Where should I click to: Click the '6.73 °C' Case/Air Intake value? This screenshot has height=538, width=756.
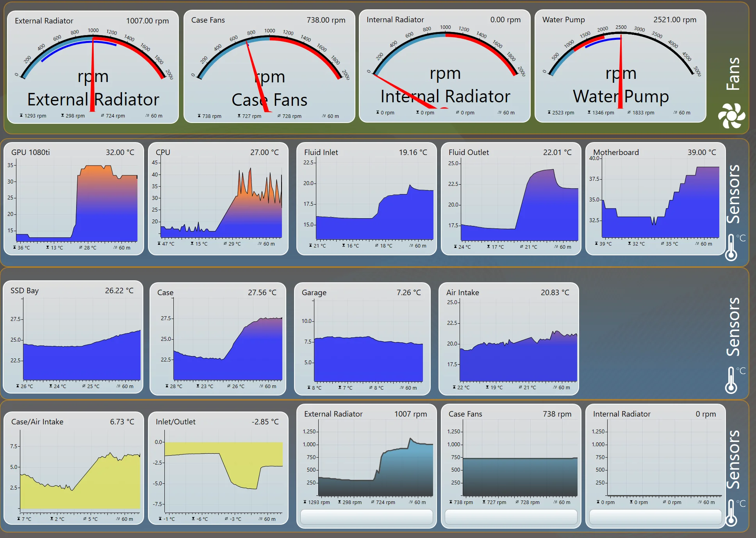click(122, 422)
